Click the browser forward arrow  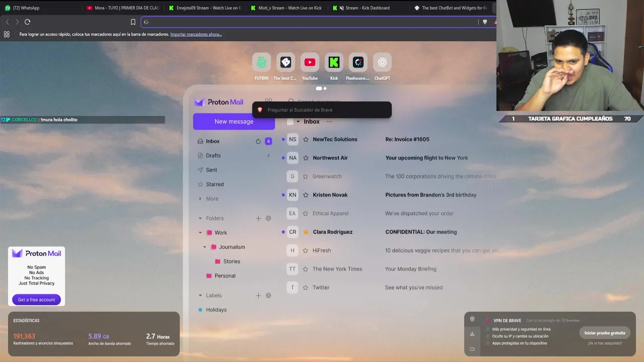tap(17, 22)
